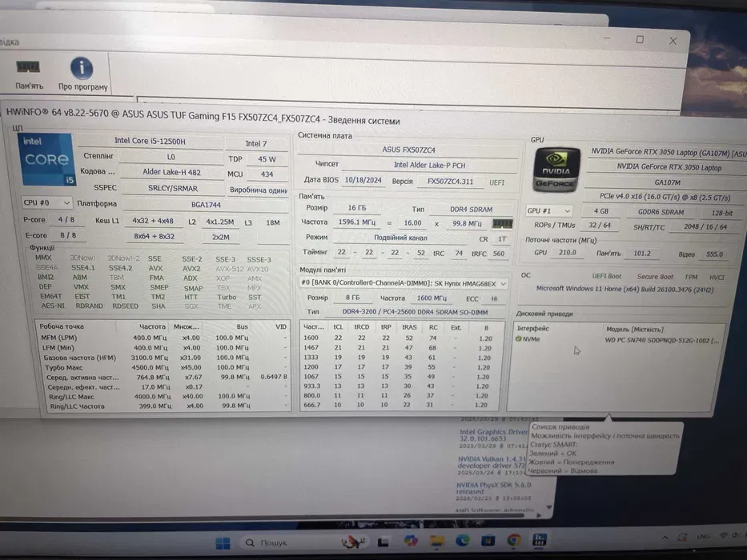Click the 4 GB video memory field
747x560 pixels.
(600, 211)
